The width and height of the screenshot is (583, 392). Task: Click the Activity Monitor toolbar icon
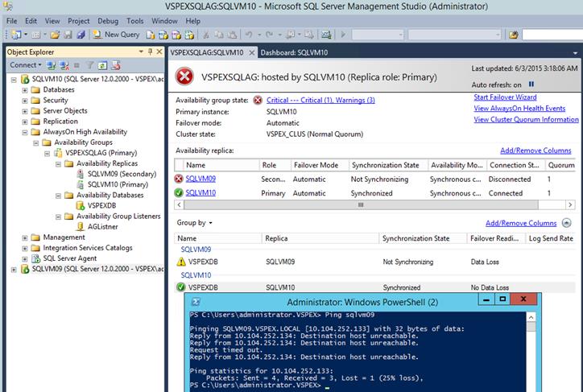point(326,35)
